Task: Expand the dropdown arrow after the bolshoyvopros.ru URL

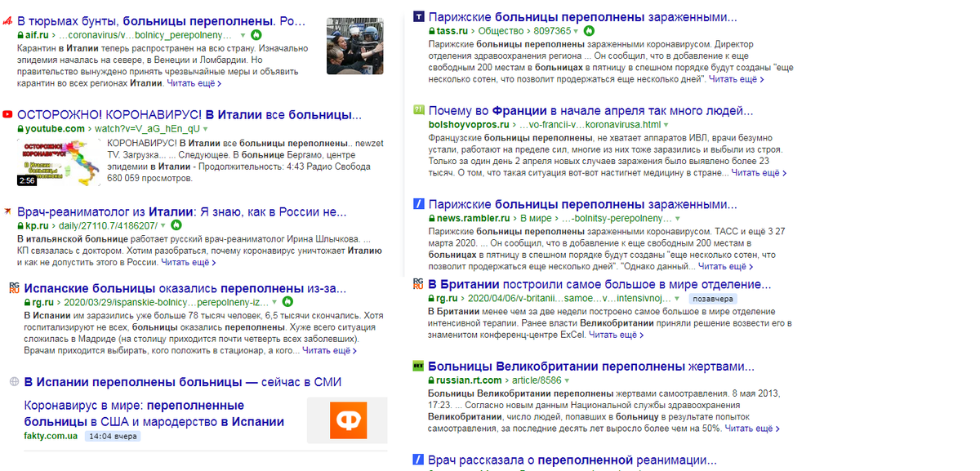Action: coord(667,125)
